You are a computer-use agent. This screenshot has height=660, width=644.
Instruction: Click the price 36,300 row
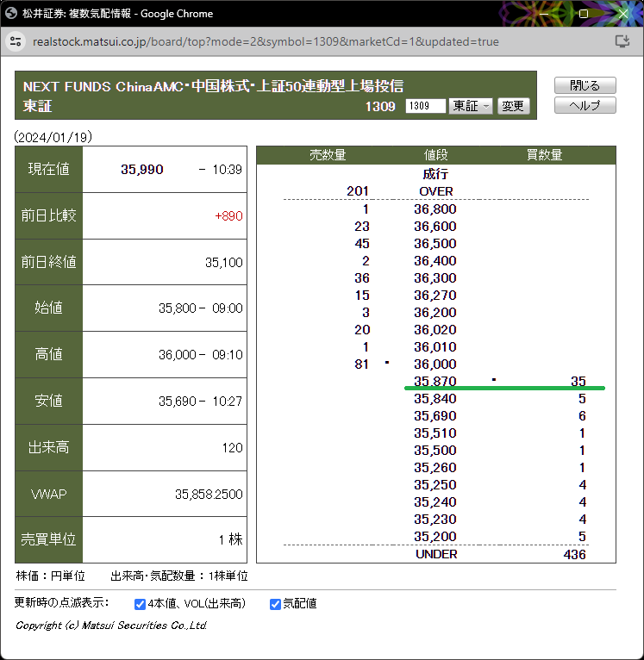435,277
